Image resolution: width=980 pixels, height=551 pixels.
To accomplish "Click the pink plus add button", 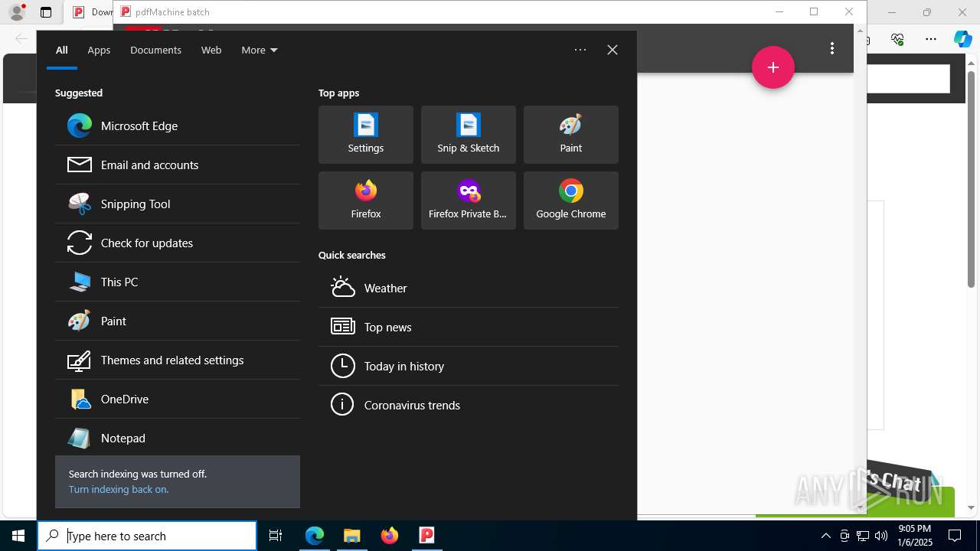I will pos(773,67).
